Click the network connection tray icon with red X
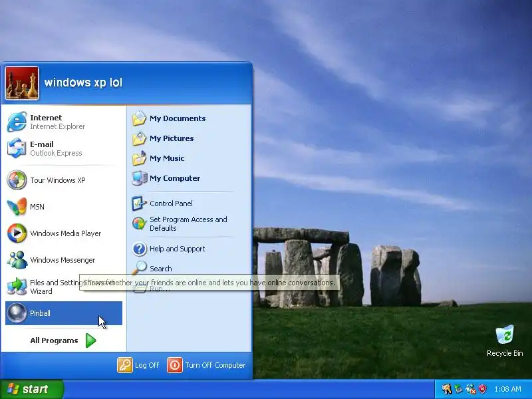Image resolution: width=532 pixels, height=399 pixels. coord(471,389)
